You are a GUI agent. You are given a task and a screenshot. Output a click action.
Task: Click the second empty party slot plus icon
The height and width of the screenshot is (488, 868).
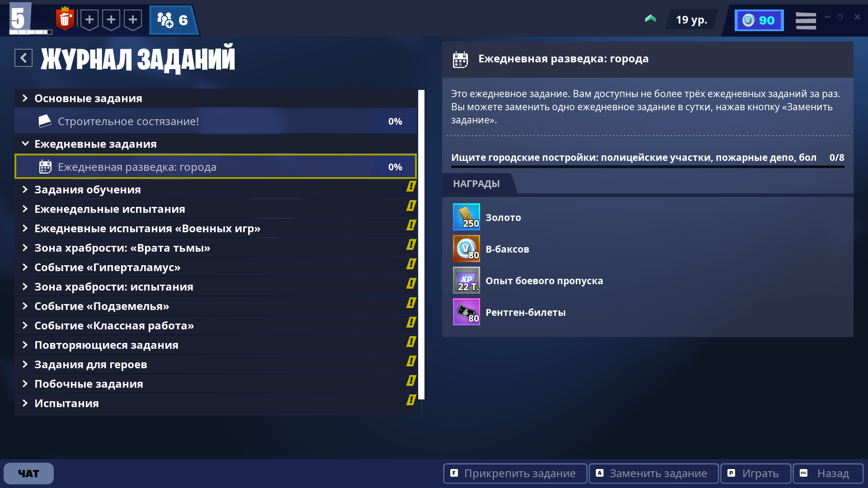(111, 20)
